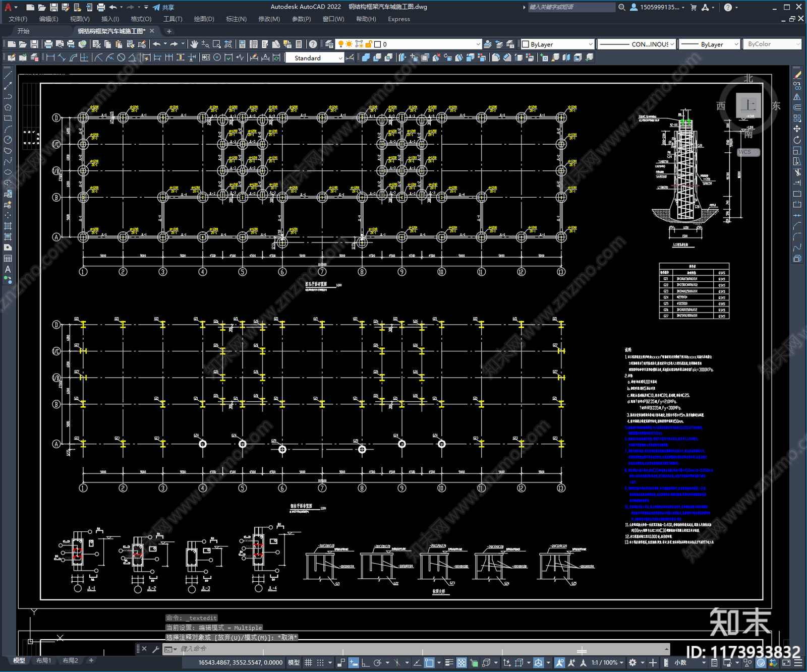Click the keyword search box in title bar
This screenshot has width=807, height=672.
point(571,7)
